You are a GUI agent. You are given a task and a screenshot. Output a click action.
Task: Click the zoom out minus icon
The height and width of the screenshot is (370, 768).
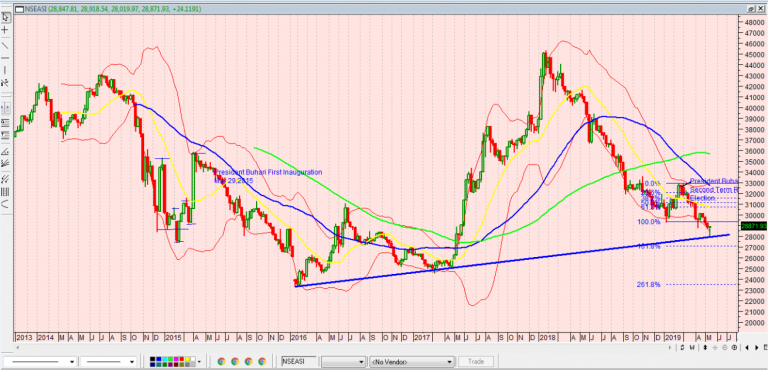tap(725, 347)
